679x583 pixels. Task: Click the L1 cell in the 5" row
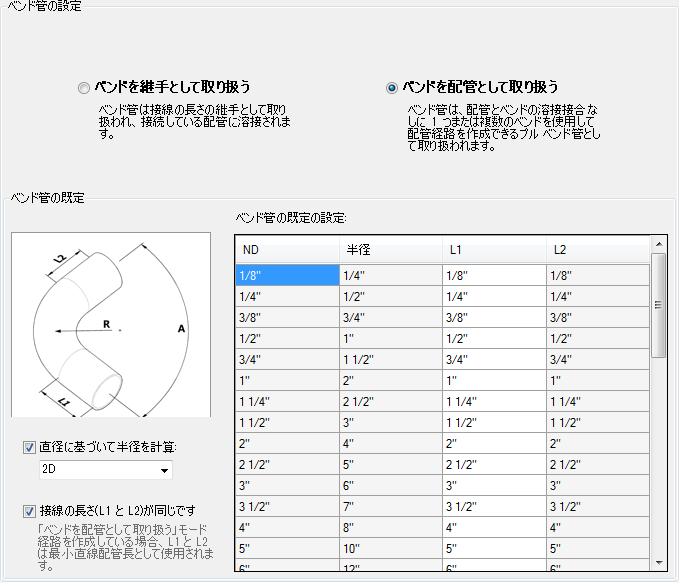click(495, 548)
